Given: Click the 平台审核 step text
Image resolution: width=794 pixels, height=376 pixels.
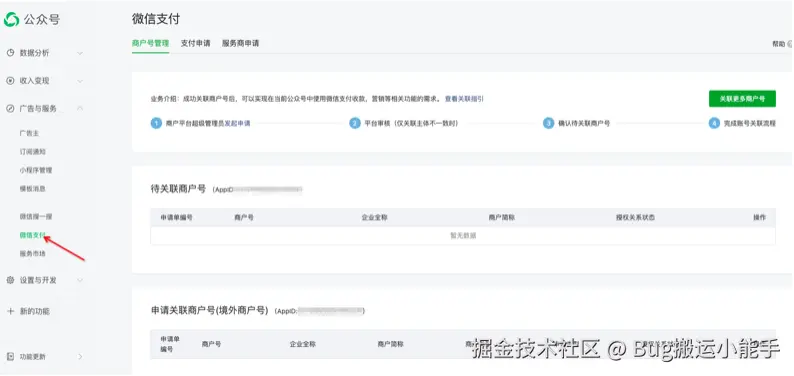Looking at the screenshot, I should 412,123.
